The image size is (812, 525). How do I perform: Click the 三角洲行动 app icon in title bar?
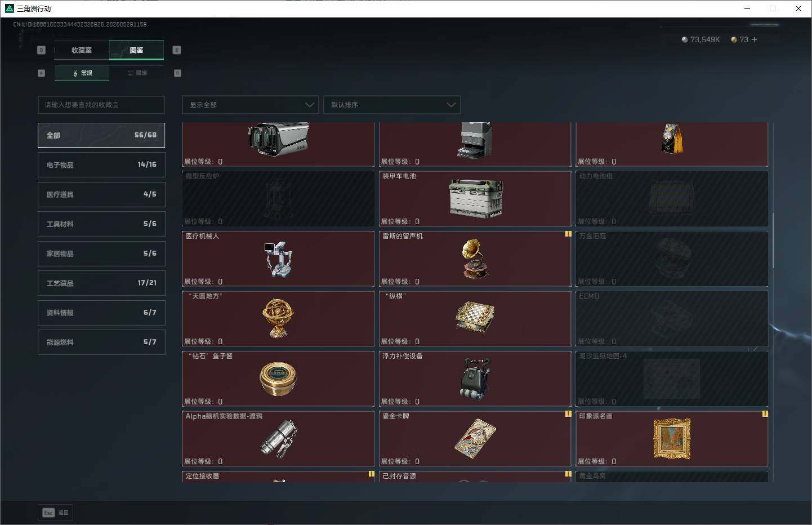(9, 8)
